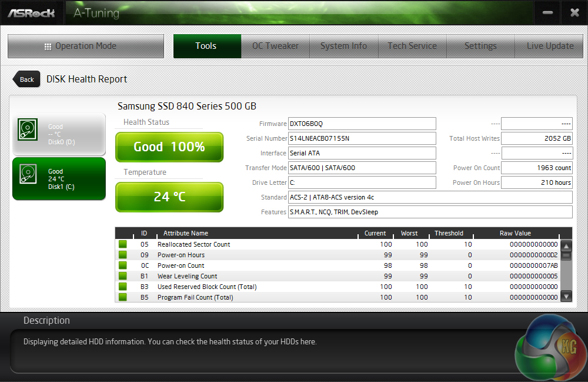Select the Power-on Count attribute row
The width and height of the screenshot is (588, 382).
coord(338,265)
